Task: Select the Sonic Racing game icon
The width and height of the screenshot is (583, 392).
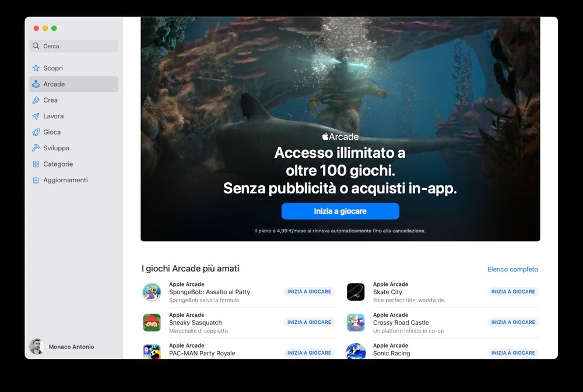Action: pyautogui.click(x=356, y=351)
